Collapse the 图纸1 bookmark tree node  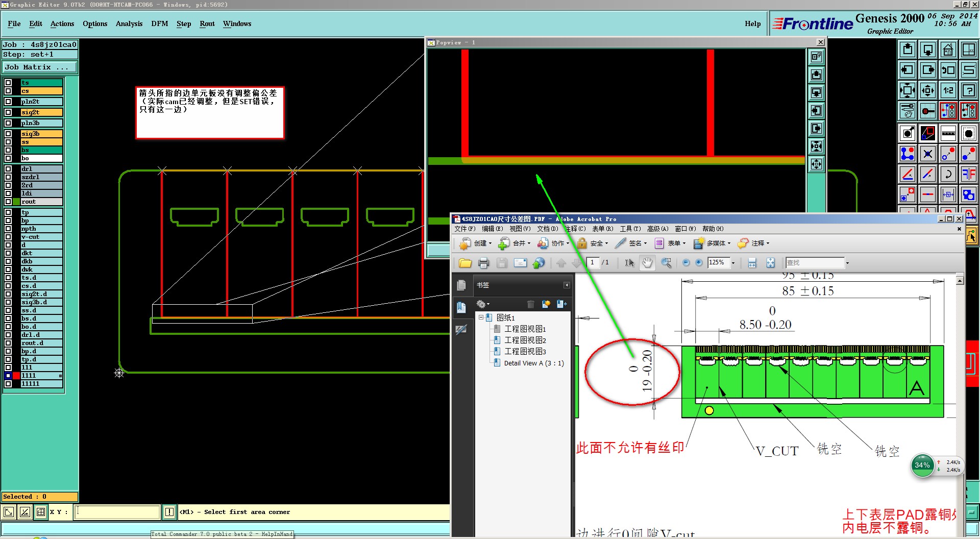(x=481, y=317)
